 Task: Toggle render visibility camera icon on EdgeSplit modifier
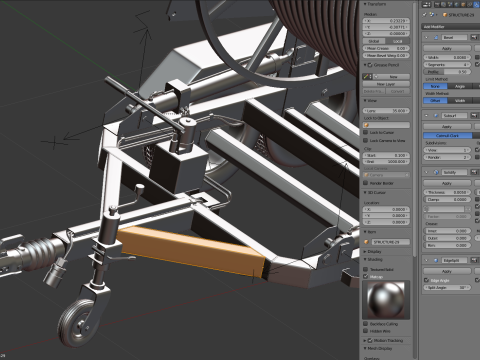(474, 260)
